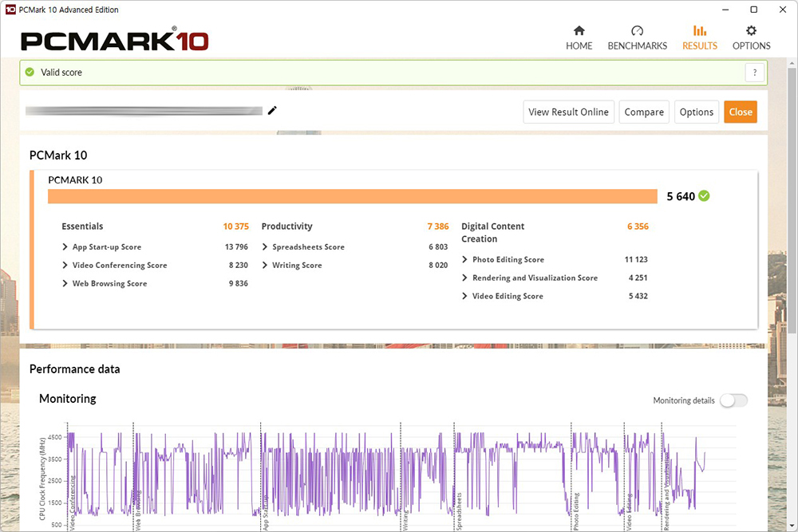Click the blurred result name field
Viewport: 798px width, 532px height.
144,110
